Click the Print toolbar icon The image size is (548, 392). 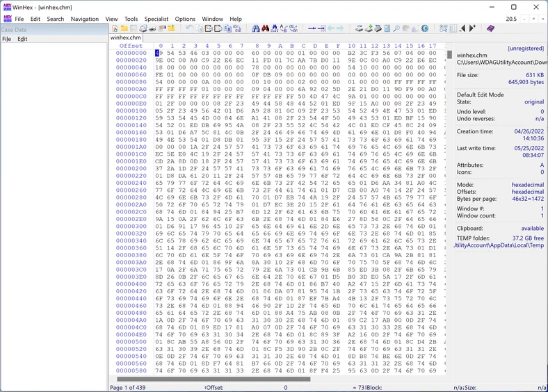tap(152, 28)
